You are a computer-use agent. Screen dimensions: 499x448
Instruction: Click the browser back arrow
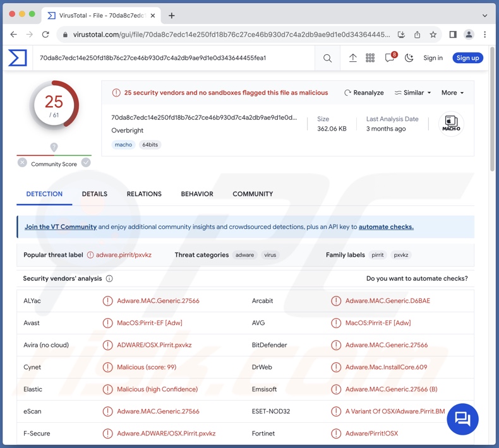click(x=14, y=34)
